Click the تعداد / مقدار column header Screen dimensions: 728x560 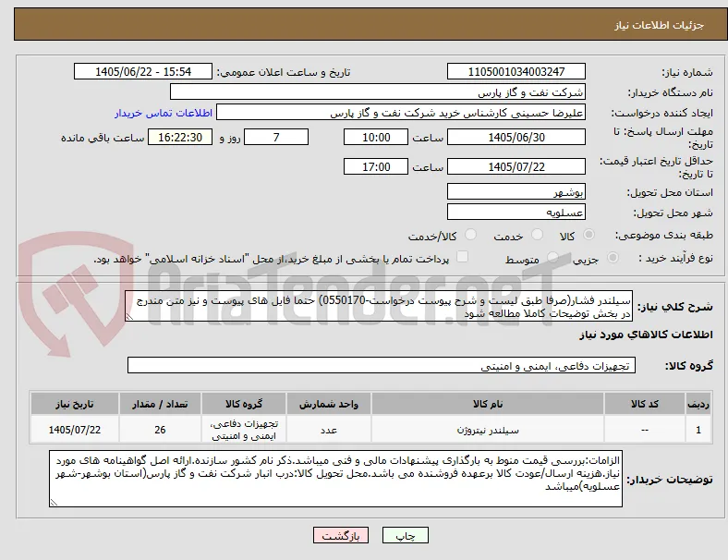click(x=160, y=404)
